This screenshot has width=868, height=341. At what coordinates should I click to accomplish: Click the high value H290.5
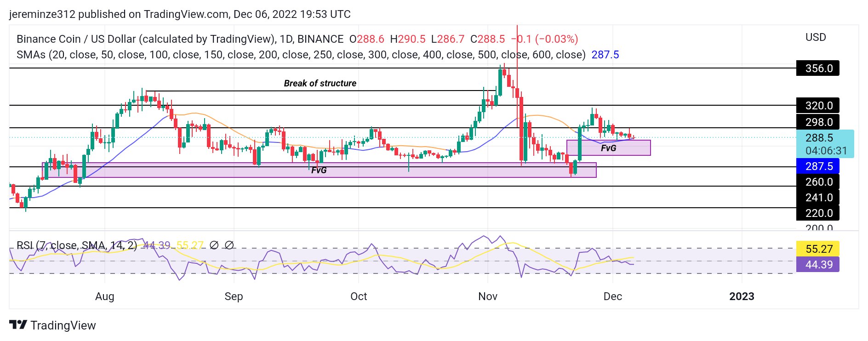pyautogui.click(x=408, y=39)
